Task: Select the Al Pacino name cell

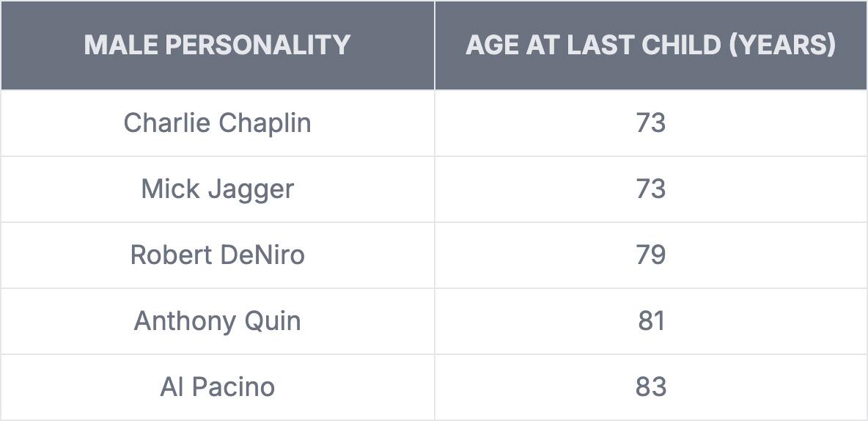Action: coord(217,387)
